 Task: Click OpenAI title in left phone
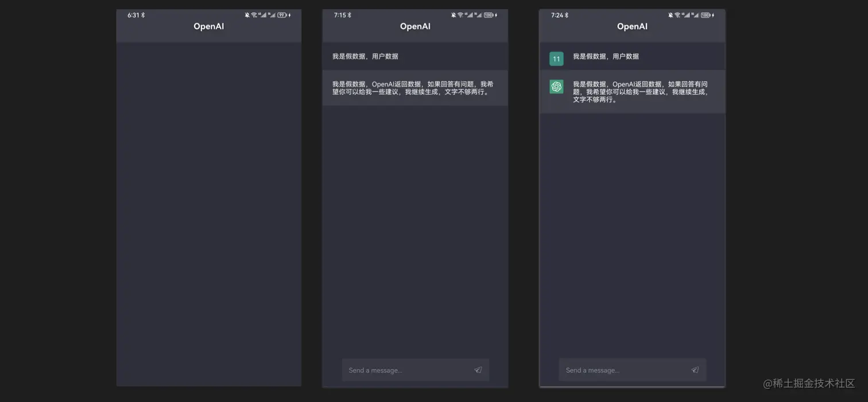point(209,26)
